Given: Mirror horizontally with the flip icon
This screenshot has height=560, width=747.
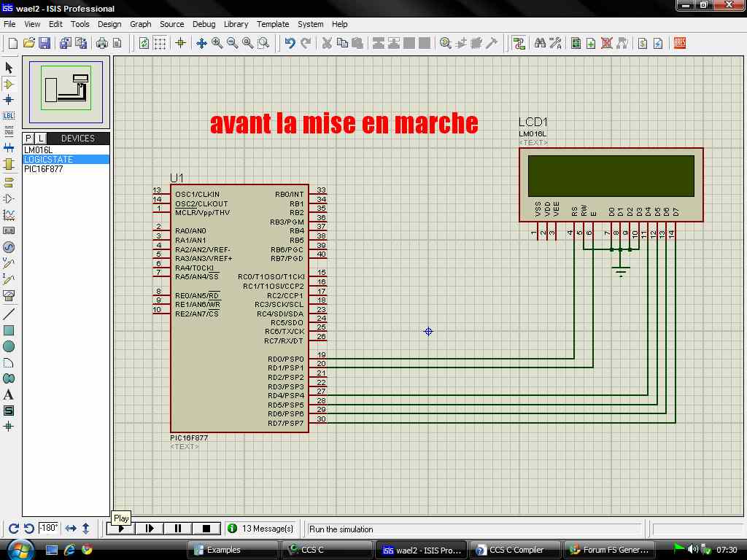Looking at the screenshot, I should pos(71,528).
